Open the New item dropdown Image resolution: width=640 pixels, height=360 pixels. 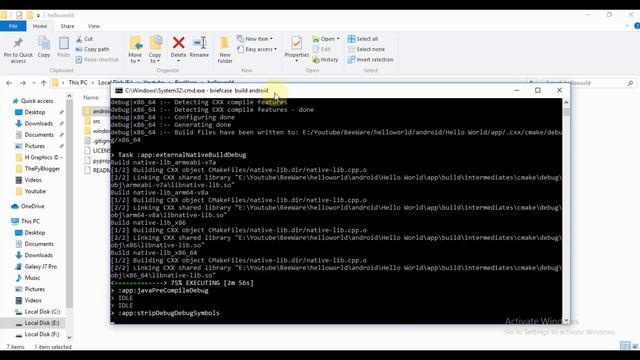[255, 39]
